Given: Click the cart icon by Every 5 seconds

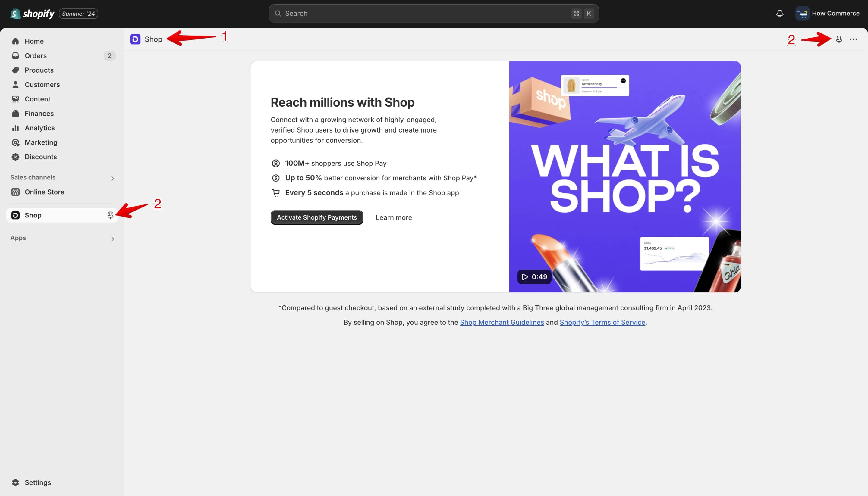Looking at the screenshot, I should click(276, 193).
